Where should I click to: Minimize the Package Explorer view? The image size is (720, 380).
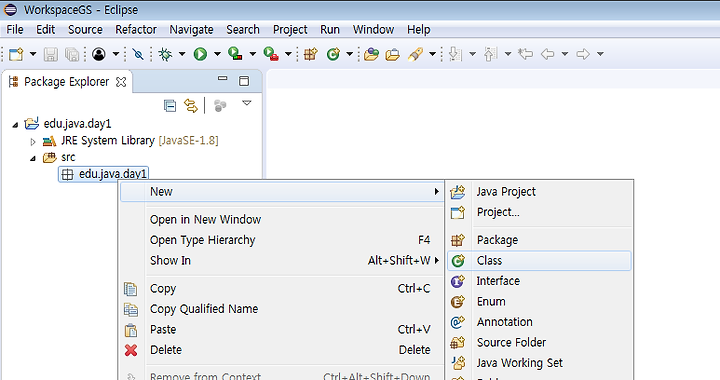coord(223,78)
